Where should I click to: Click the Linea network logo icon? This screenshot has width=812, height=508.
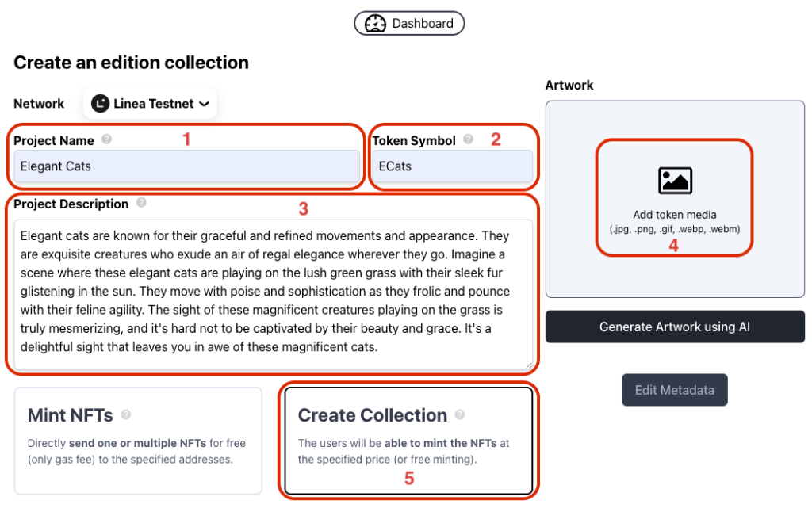tap(102, 103)
